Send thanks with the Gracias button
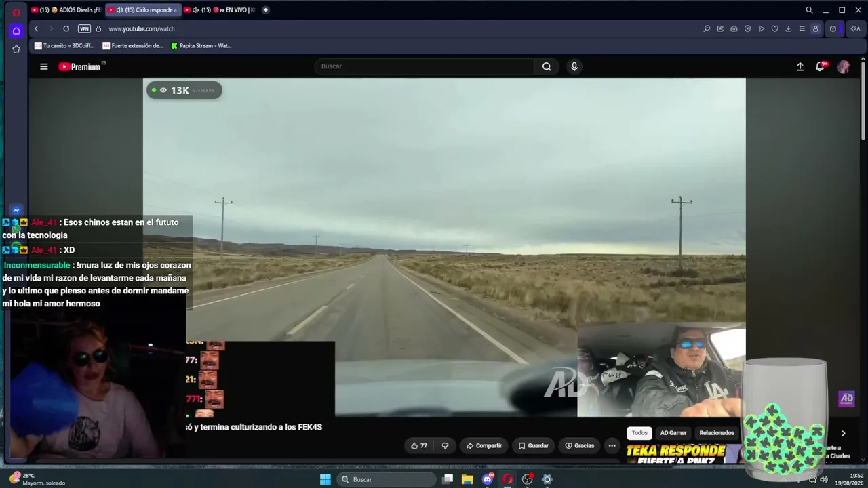This screenshot has width=868, height=488. (x=580, y=445)
